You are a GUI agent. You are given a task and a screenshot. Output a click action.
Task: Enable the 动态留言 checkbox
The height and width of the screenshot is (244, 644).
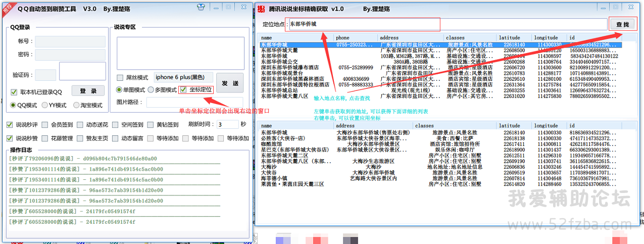click(x=116, y=138)
